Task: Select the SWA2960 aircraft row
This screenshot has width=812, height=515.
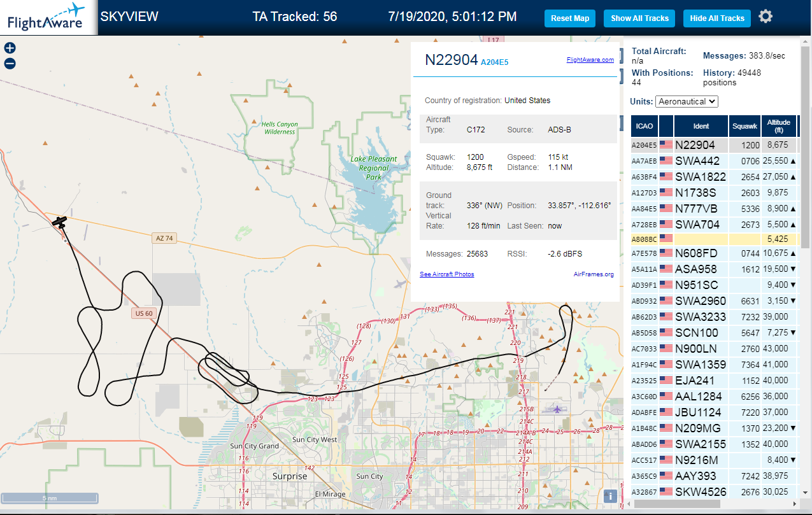Action: pyautogui.click(x=715, y=300)
